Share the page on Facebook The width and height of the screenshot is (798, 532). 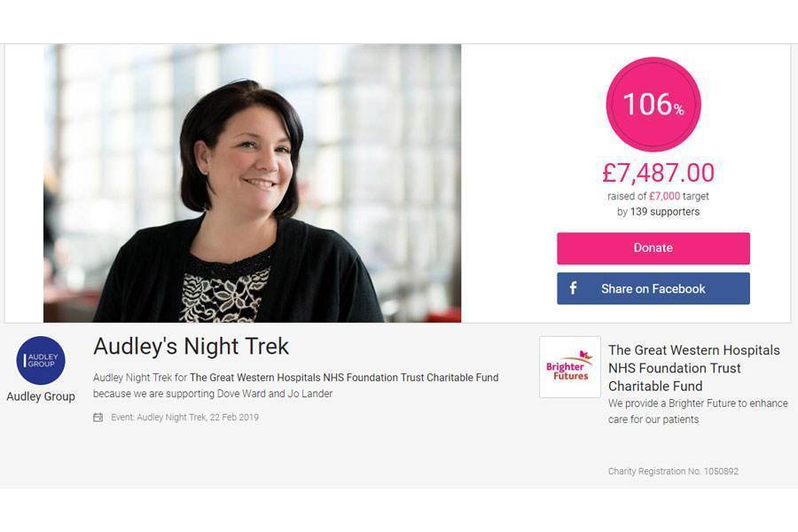click(653, 289)
